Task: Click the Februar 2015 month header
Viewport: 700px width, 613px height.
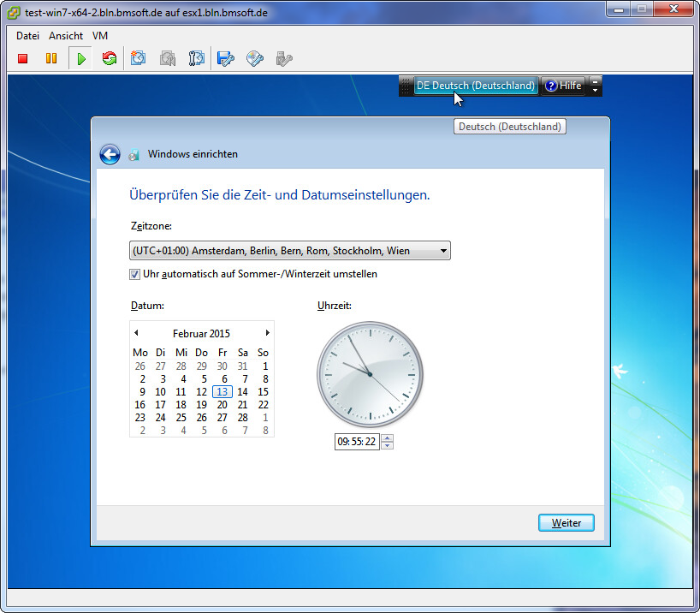Action: [201, 334]
